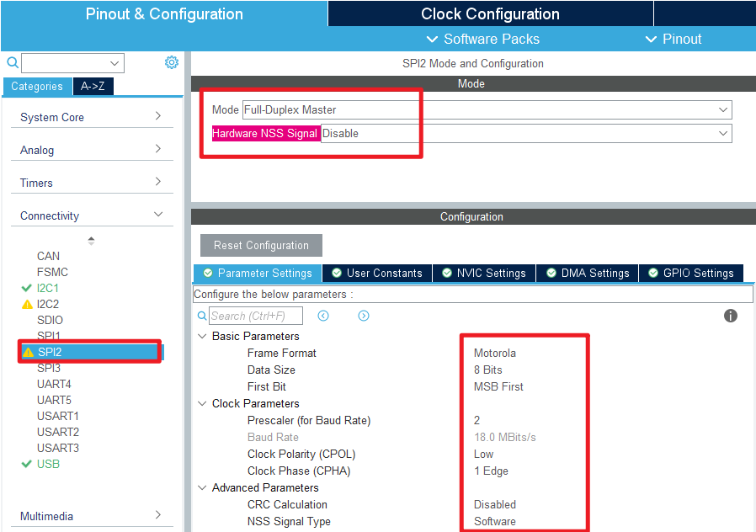Go to previous search result arrow icon

[x=323, y=316]
